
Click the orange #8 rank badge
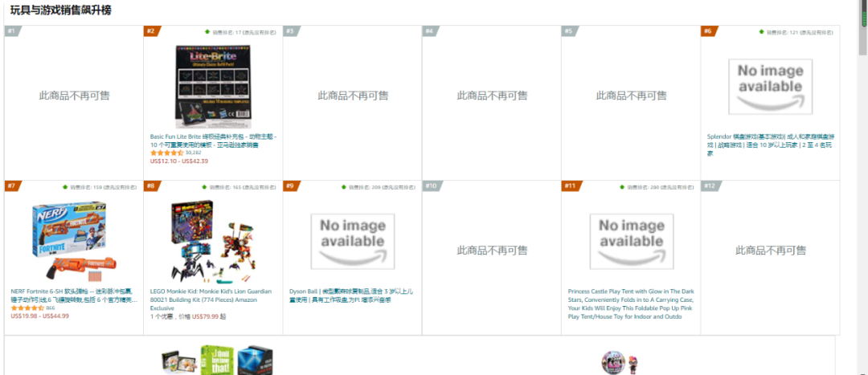(x=151, y=185)
